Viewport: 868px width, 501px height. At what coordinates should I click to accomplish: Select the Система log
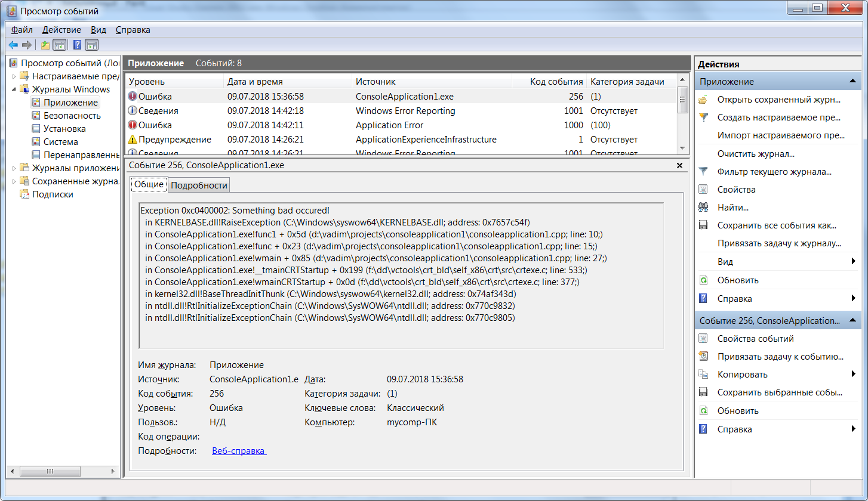(61, 142)
